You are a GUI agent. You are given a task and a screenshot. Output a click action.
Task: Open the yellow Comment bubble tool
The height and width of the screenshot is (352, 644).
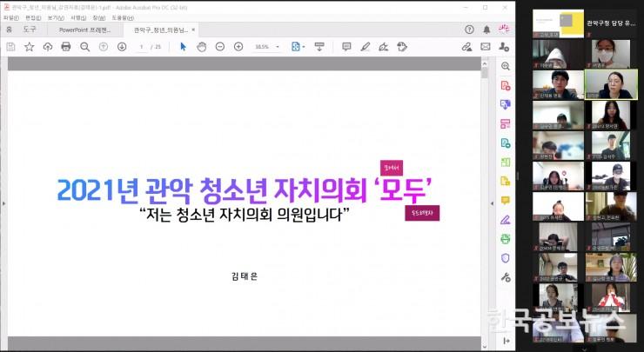tap(505, 200)
